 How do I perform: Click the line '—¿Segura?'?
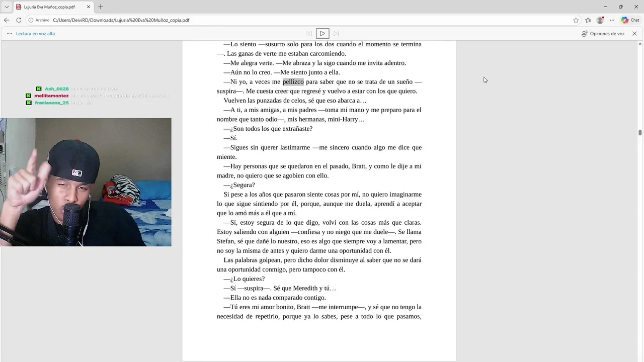pos(239,185)
